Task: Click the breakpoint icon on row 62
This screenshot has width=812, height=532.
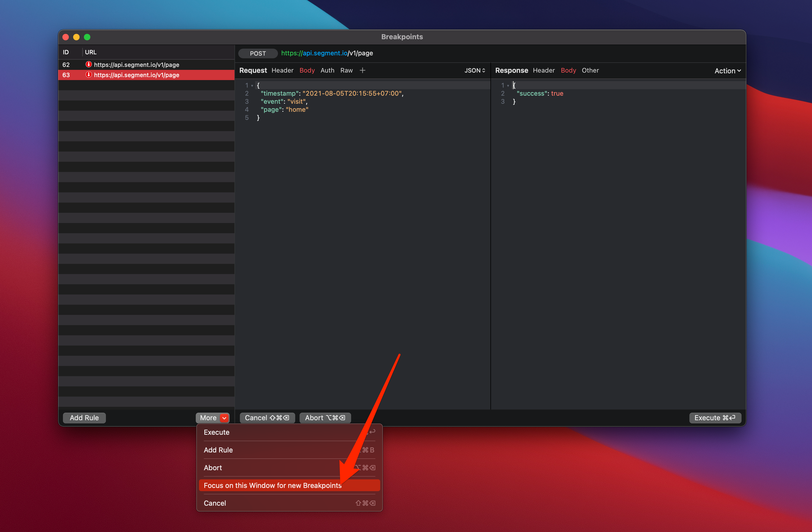Action: coord(88,64)
